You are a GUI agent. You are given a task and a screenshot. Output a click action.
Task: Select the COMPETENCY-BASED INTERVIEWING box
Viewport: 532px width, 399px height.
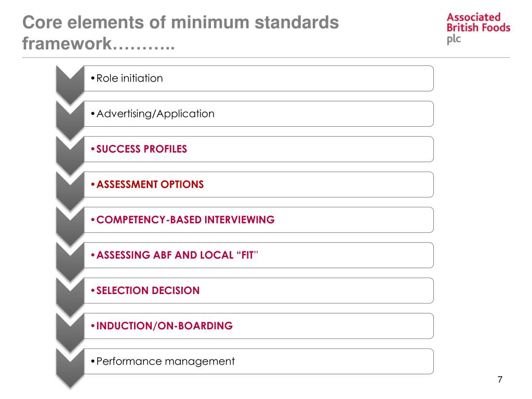pyautogui.click(x=258, y=220)
